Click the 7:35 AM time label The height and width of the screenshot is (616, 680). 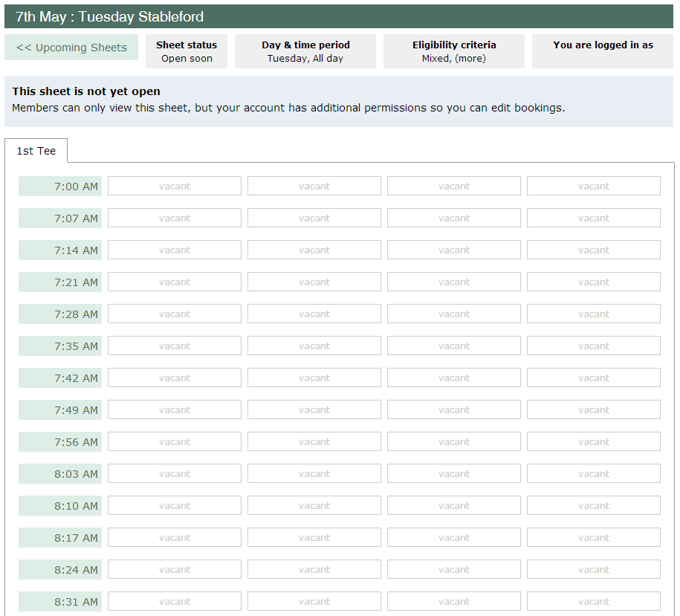pos(59,346)
